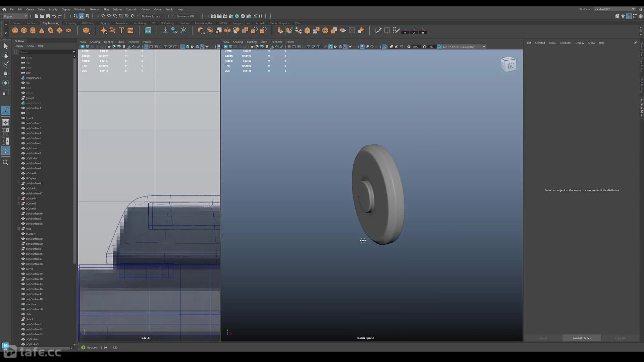Open Shading menu in persp viewport
This screenshot has height=362, width=644.
coord(238,42)
